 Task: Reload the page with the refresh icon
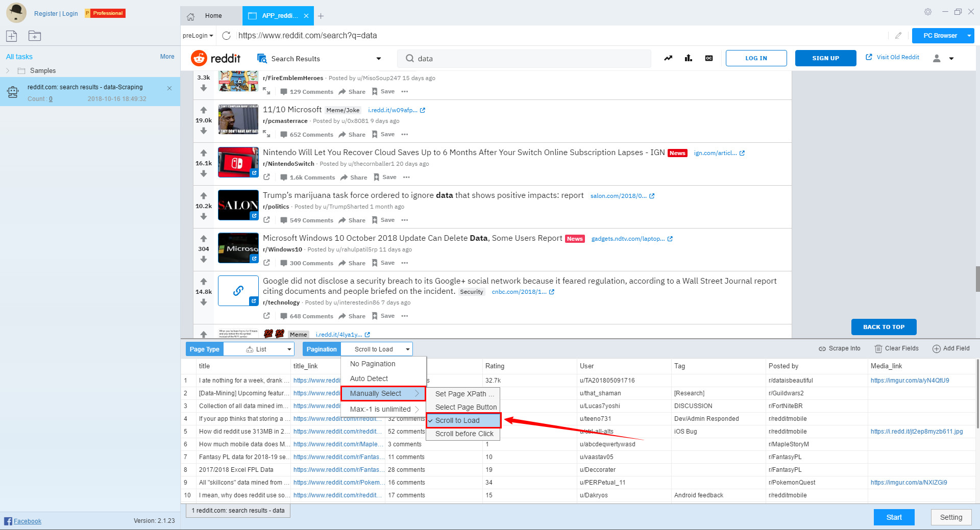pyautogui.click(x=227, y=35)
